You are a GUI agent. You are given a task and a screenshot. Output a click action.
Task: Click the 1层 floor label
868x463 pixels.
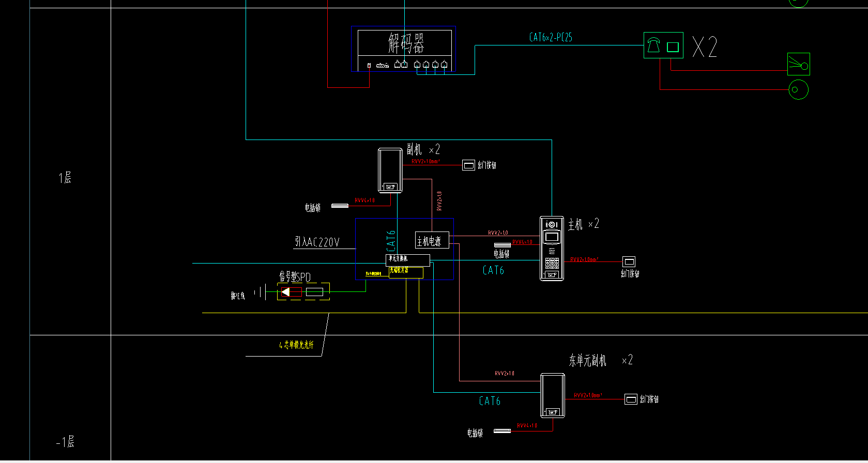65,178
